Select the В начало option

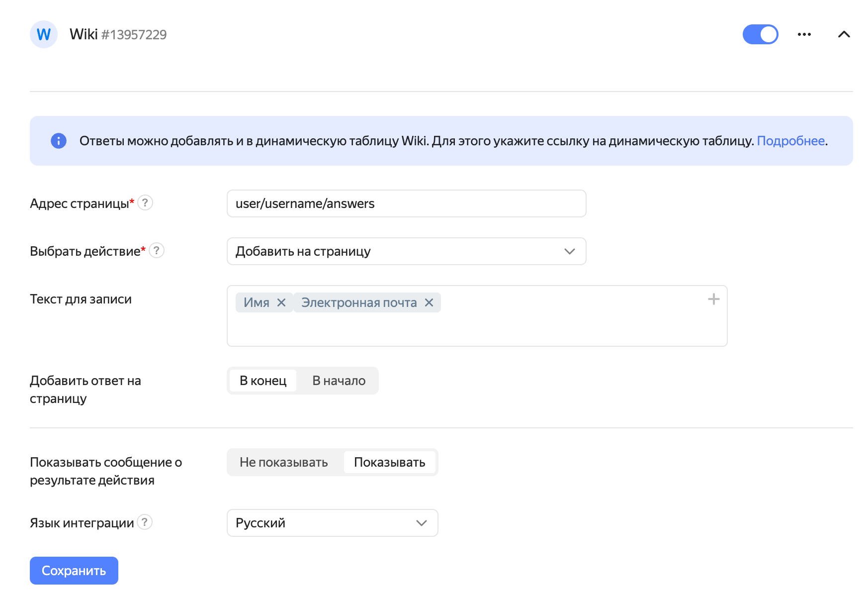coord(339,381)
